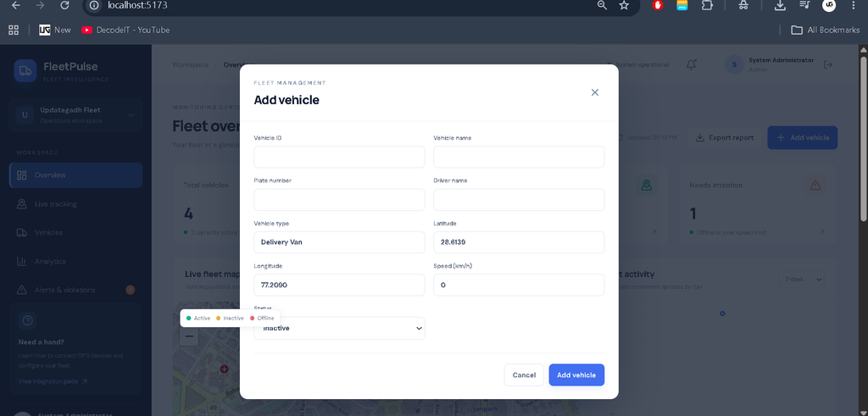Navigate to Analytics in sidebar

[x=75, y=261]
